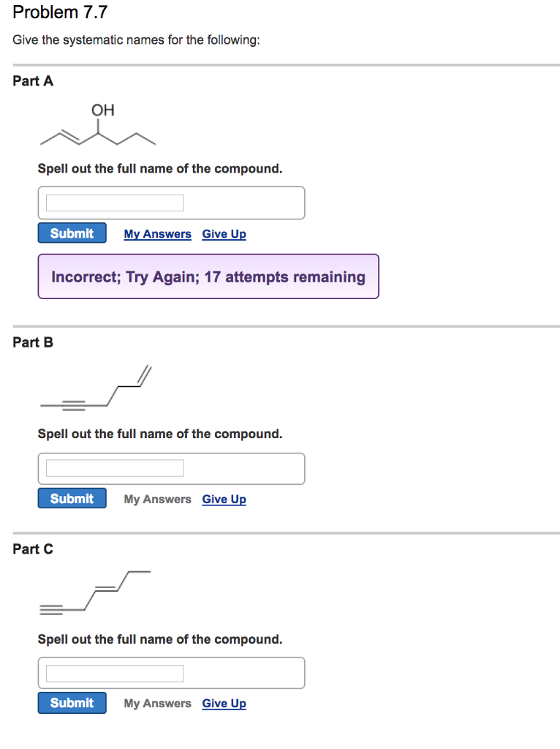Click Give Up link in Part A
Screen dimensions: 560x749
coord(224,233)
